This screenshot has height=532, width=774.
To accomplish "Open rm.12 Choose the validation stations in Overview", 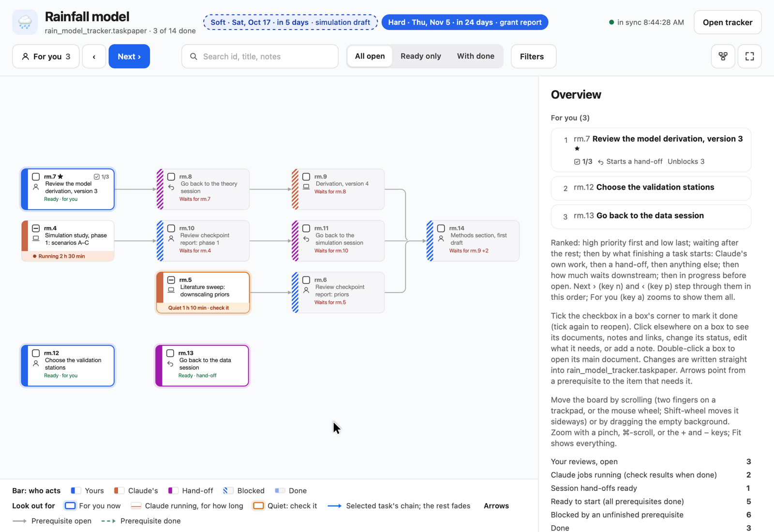I will click(651, 188).
